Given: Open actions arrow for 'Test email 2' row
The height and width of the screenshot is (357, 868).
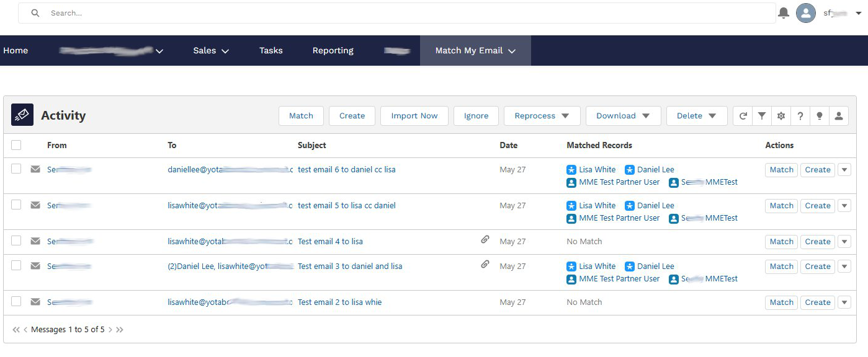Looking at the screenshot, I should pyautogui.click(x=844, y=302).
